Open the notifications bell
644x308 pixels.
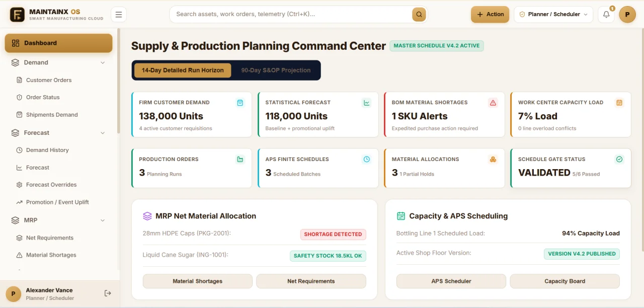[606, 15]
